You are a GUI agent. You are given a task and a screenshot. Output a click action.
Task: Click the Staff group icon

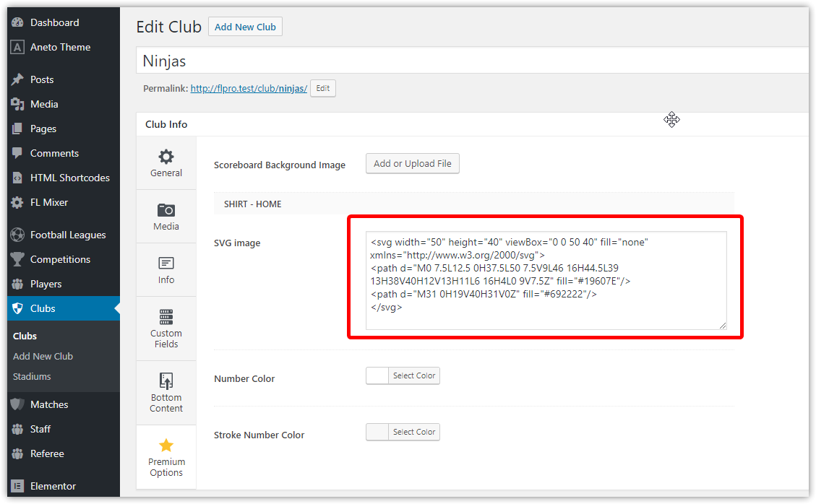click(17, 429)
